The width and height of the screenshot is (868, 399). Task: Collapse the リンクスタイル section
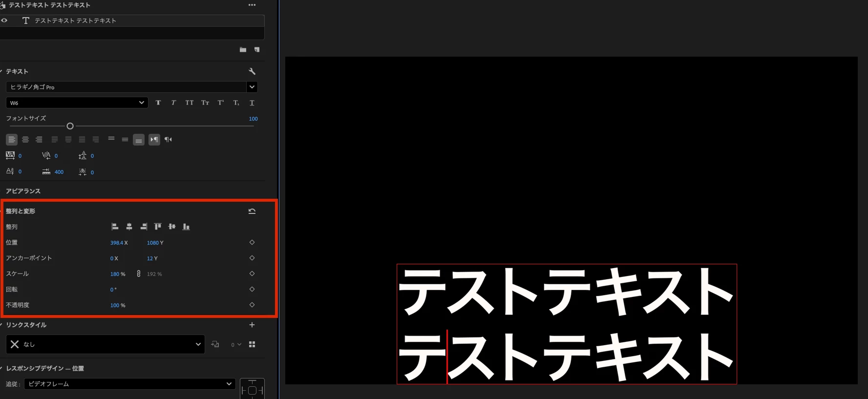[x=1, y=325]
